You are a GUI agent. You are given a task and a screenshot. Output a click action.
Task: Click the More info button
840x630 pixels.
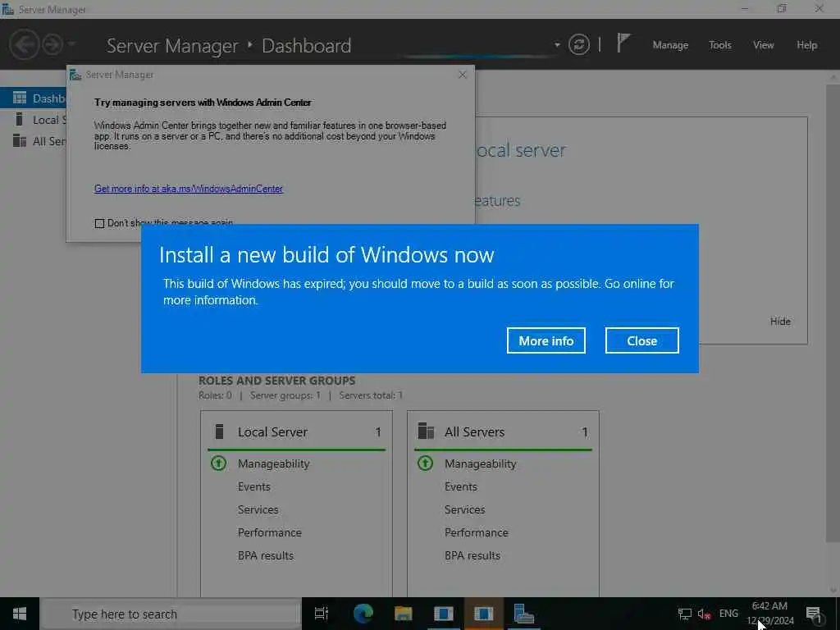tap(546, 340)
